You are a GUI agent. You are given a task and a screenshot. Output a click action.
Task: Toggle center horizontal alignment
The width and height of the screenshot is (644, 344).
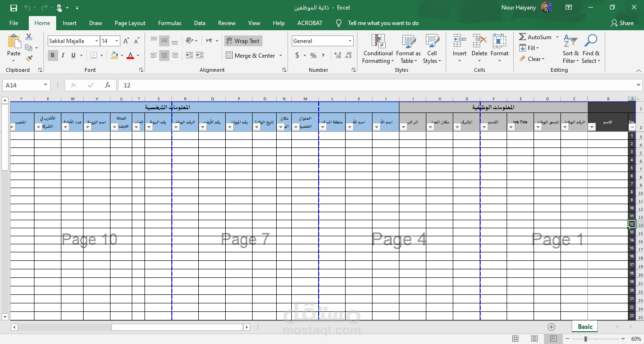tap(164, 55)
